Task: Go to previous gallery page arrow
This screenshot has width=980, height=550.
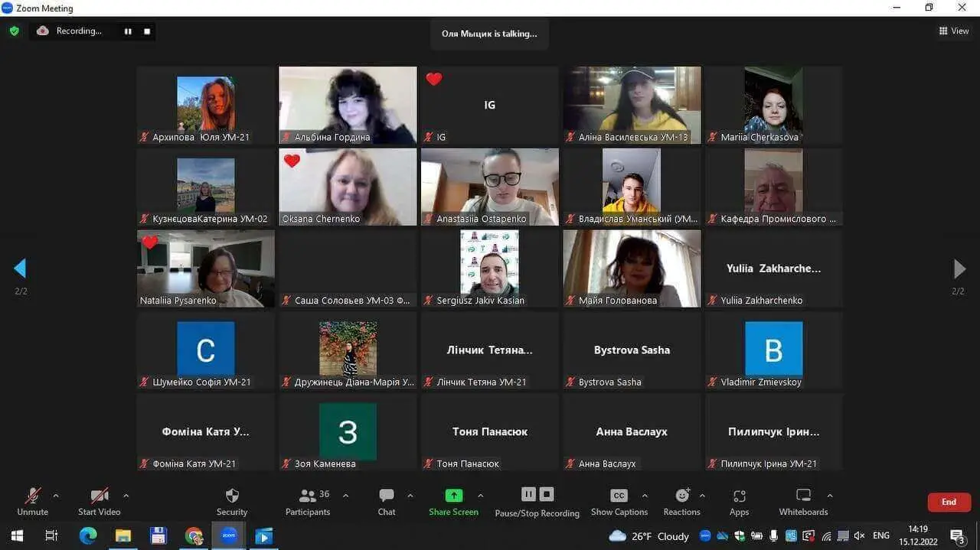Action: (x=20, y=268)
